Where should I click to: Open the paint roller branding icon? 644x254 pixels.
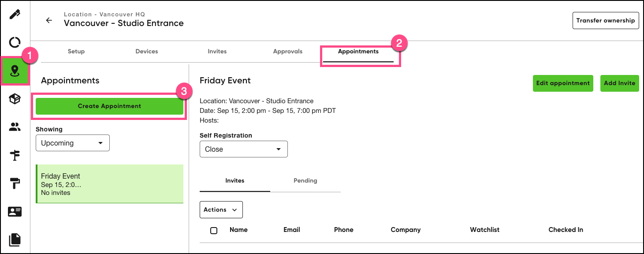[15, 183]
